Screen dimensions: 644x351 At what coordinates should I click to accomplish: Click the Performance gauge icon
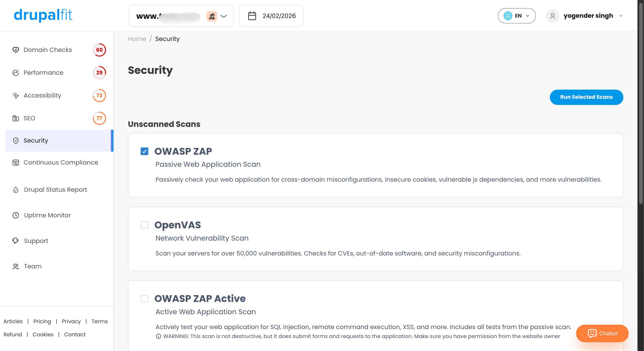16,73
